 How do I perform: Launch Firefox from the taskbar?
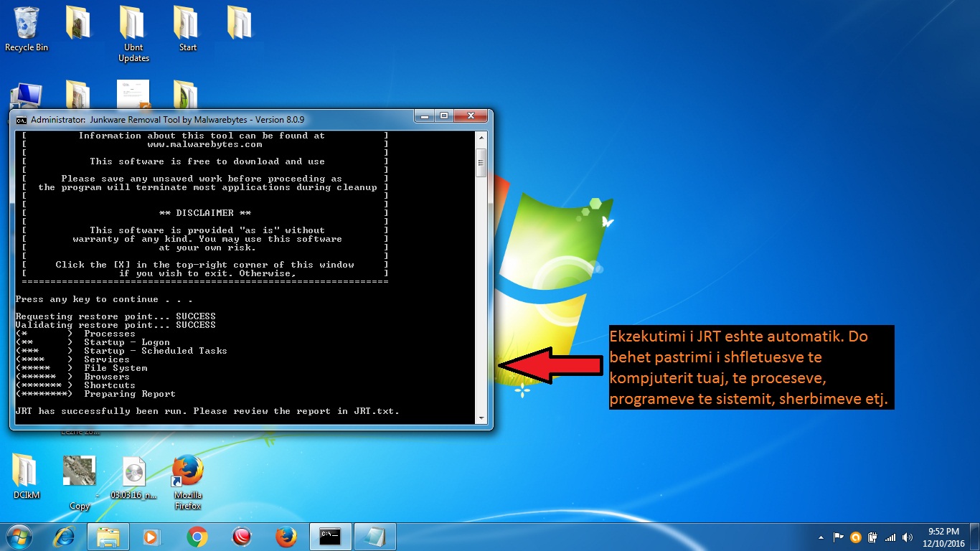point(286,537)
